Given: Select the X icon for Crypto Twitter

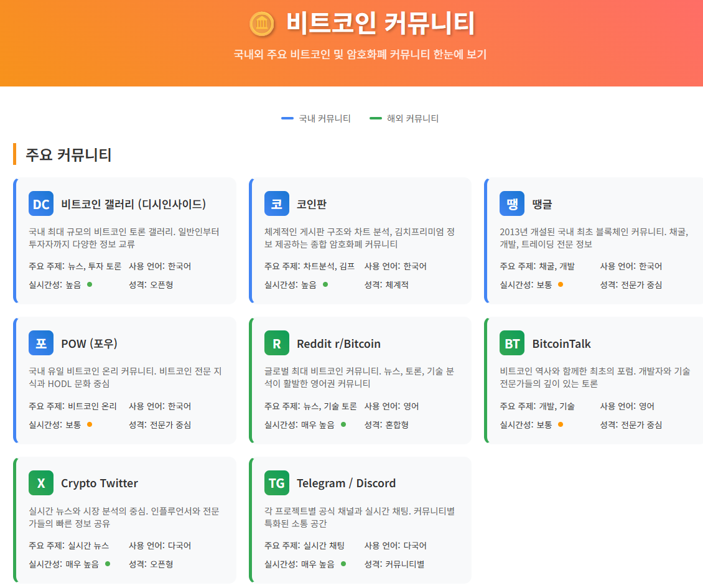Looking at the screenshot, I should pyautogui.click(x=40, y=483).
